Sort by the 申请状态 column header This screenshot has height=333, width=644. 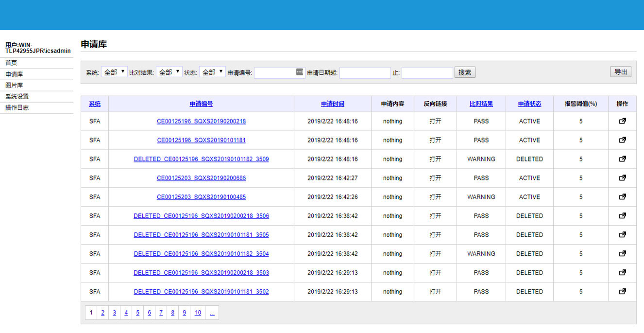pos(529,104)
